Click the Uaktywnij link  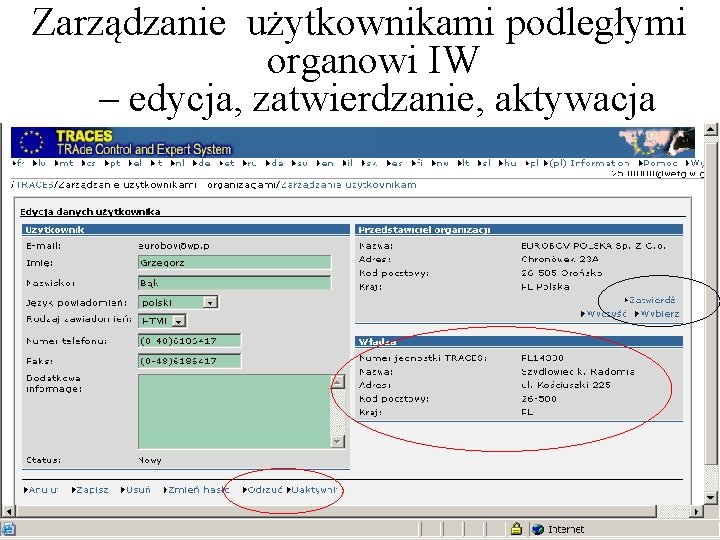(x=312, y=490)
